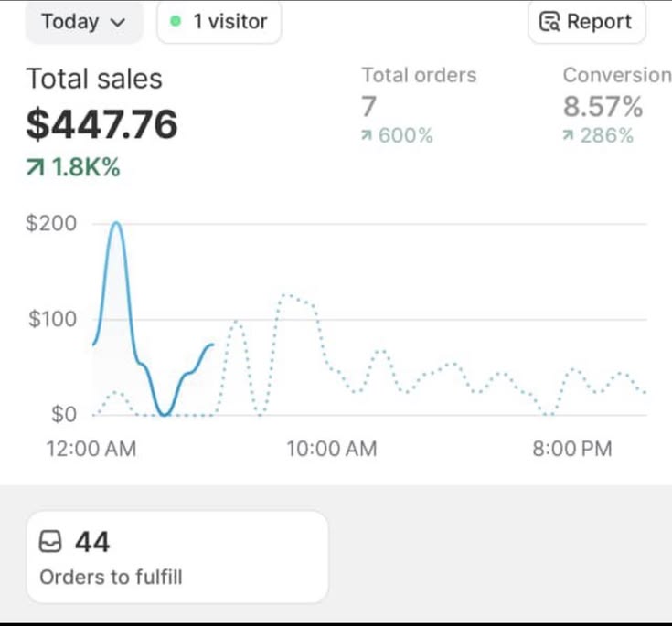
Task: Click the solid blue line's $200 peak
Action: (116, 223)
